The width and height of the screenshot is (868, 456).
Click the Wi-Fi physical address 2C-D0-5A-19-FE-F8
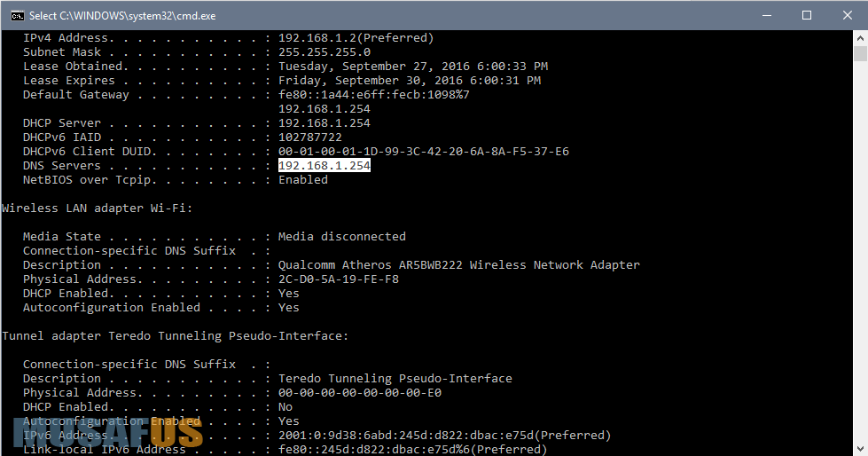338,279
